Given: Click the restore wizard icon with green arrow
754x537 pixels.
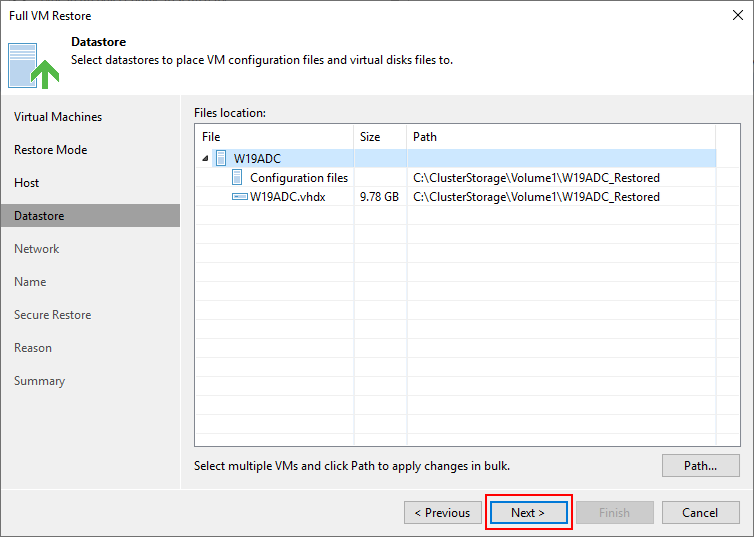Looking at the screenshot, I should coord(33,65).
